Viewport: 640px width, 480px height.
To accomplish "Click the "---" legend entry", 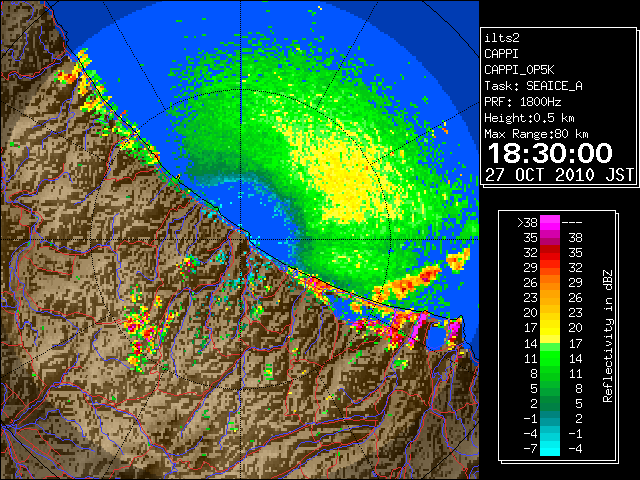I will pyautogui.click(x=572, y=222).
